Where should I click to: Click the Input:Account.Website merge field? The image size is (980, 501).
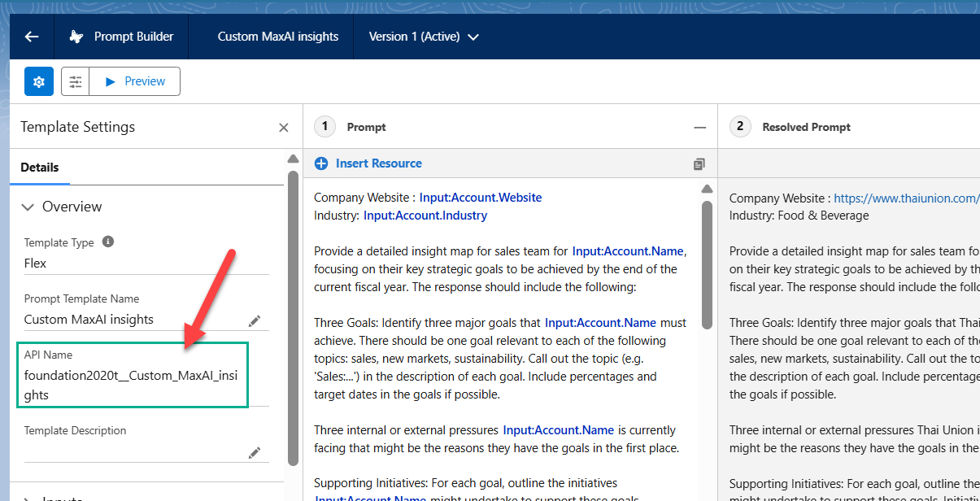[481, 198]
